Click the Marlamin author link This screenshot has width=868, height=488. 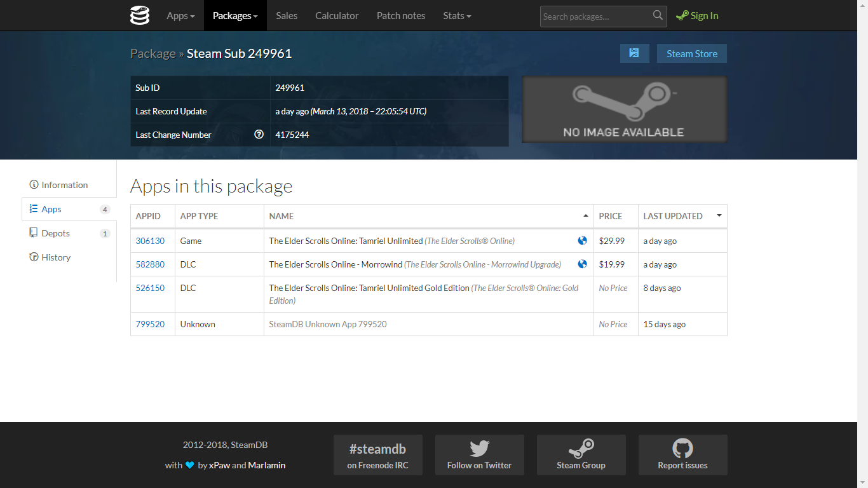[x=267, y=465]
